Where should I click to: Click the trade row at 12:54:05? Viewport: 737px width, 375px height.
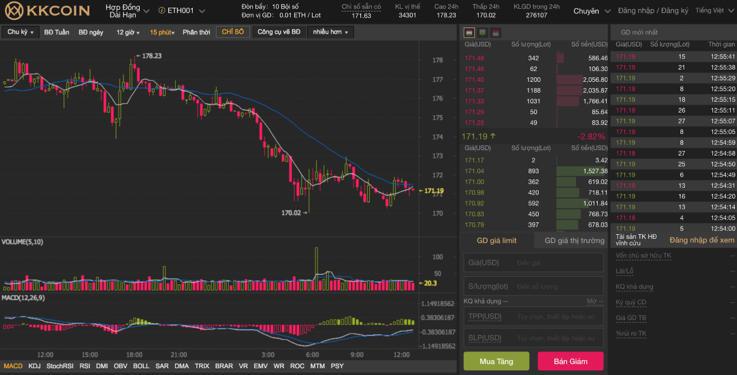click(674, 218)
